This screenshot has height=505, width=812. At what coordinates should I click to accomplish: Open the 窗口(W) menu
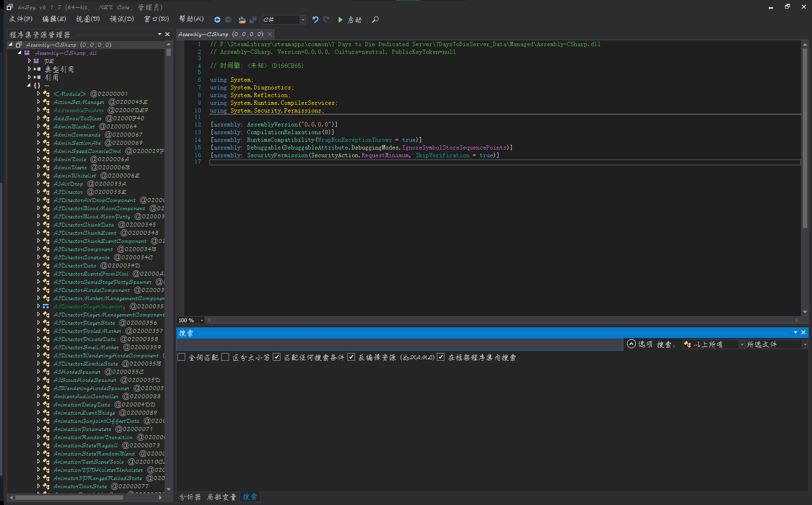156,19
